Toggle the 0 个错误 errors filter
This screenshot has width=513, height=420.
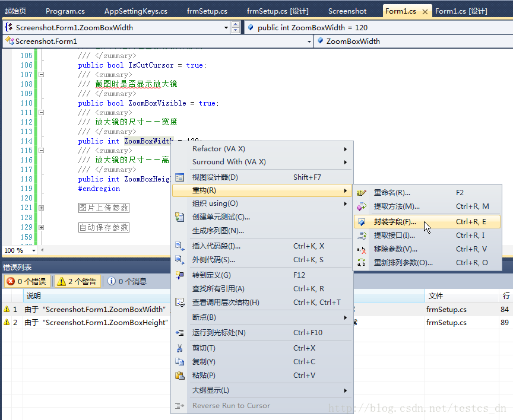pyautogui.click(x=27, y=281)
